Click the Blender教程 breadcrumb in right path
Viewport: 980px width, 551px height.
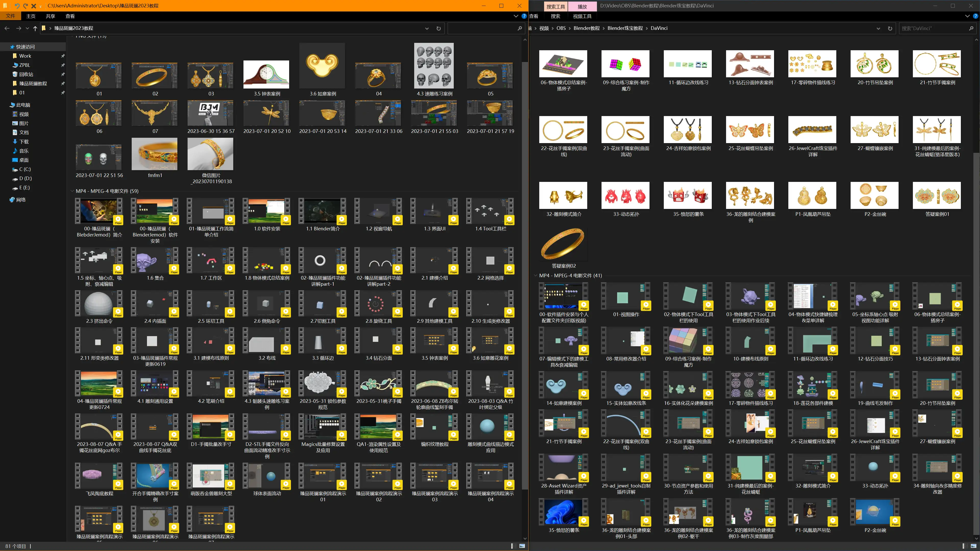586,28
